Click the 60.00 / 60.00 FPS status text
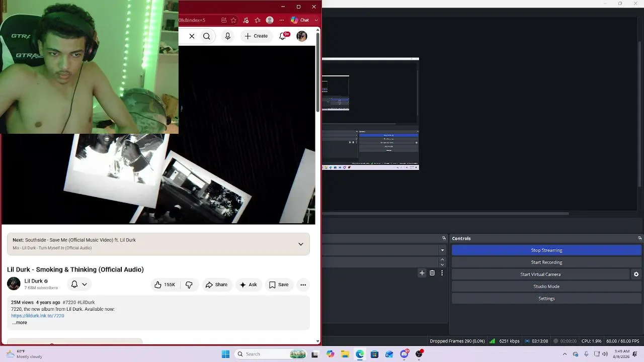644x362 pixels. tap(623, 341)
